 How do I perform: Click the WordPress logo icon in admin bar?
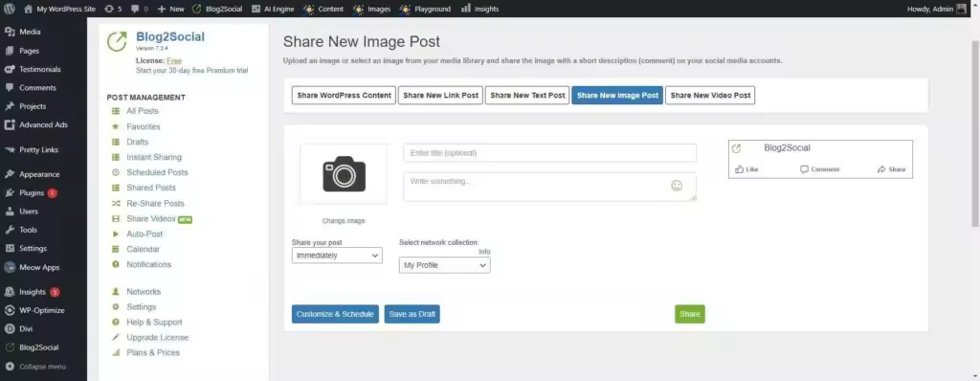click(x=10, y=9)
